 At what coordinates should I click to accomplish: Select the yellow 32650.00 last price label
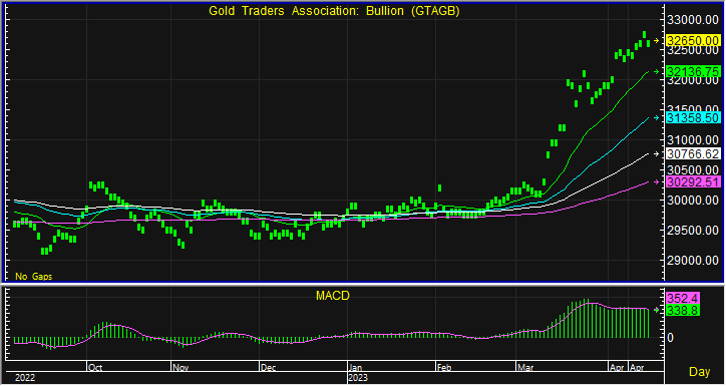coord(693,41)
